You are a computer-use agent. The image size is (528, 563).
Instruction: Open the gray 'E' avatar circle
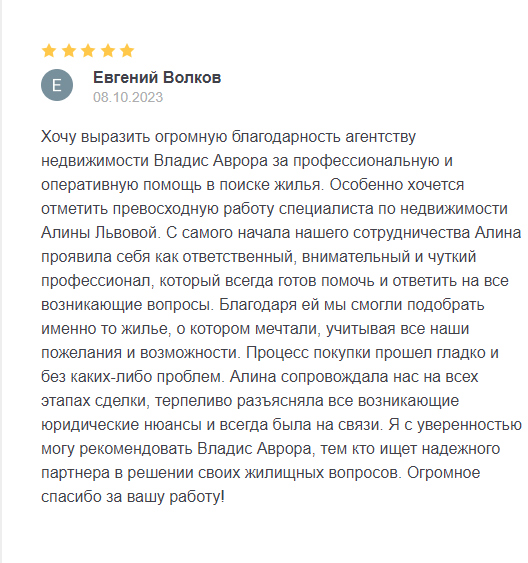(57, 85)
